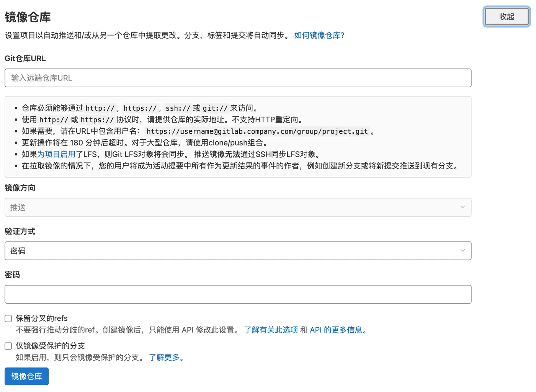Enable the 仅镜像受保护的分支 checkbox
536x392 pixels.
(x=8, y=346)
